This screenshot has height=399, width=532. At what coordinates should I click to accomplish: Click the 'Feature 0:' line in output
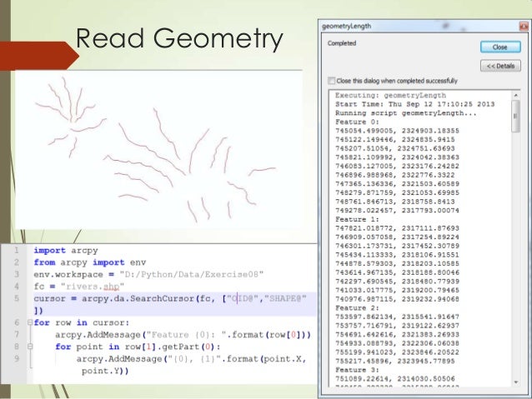[x=357, y=122]
